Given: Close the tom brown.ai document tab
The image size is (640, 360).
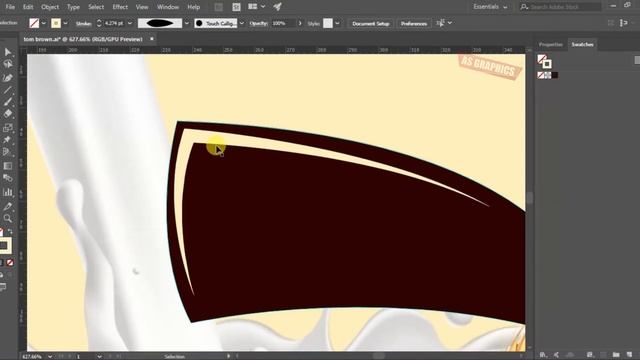Looking at the screenshot, I should click(152, 39).
